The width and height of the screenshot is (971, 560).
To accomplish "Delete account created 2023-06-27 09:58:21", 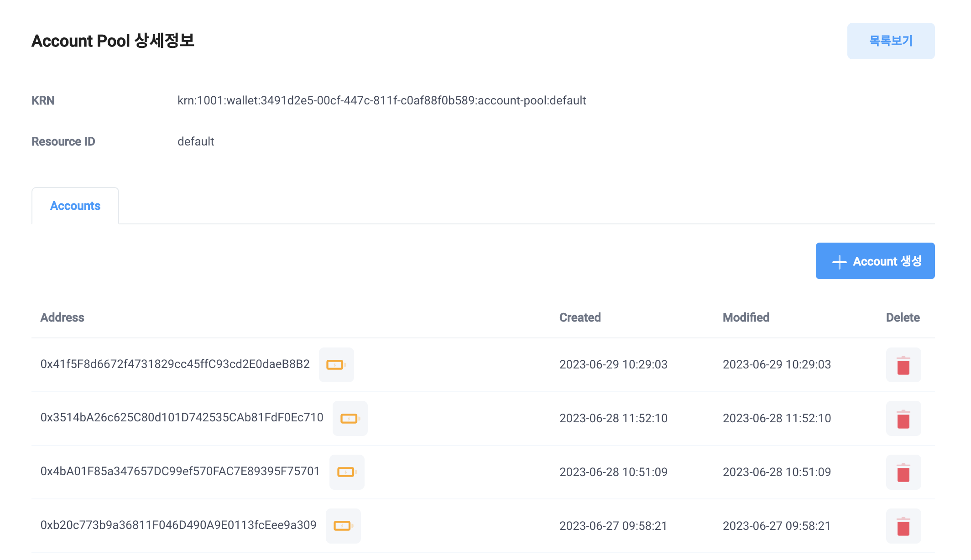I will tap(903, 526).
